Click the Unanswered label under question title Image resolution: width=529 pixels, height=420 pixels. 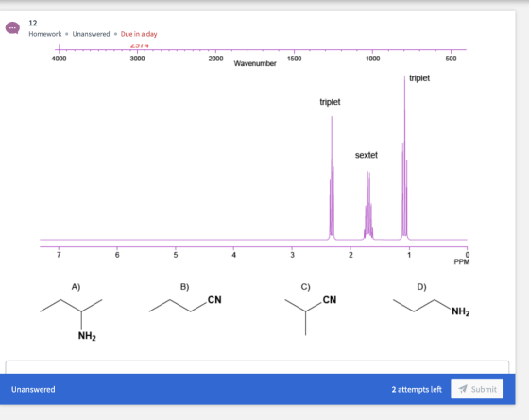click(91, 34)
